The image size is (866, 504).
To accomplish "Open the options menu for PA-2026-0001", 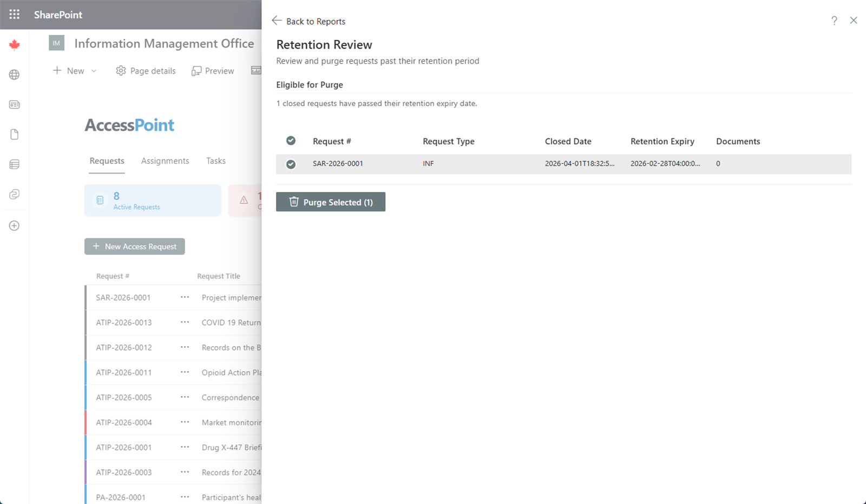I will tap(184, 496).
